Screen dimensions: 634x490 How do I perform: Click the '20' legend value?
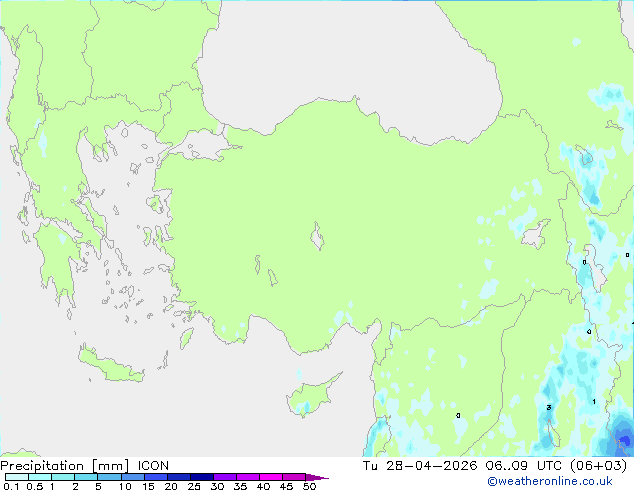171,486
